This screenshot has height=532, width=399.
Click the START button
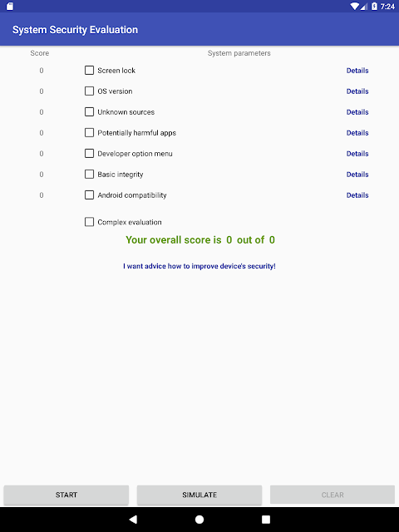click(x=66, y=495)
